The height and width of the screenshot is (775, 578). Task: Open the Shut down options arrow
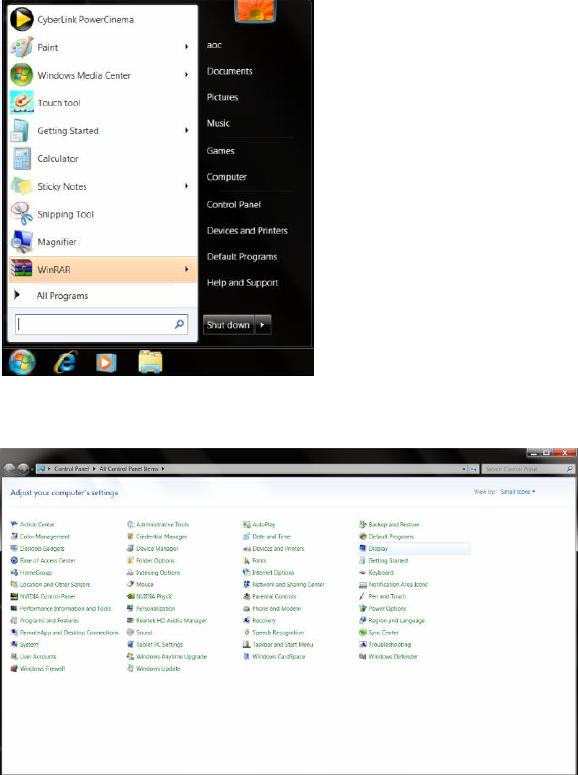pos(263,325)
